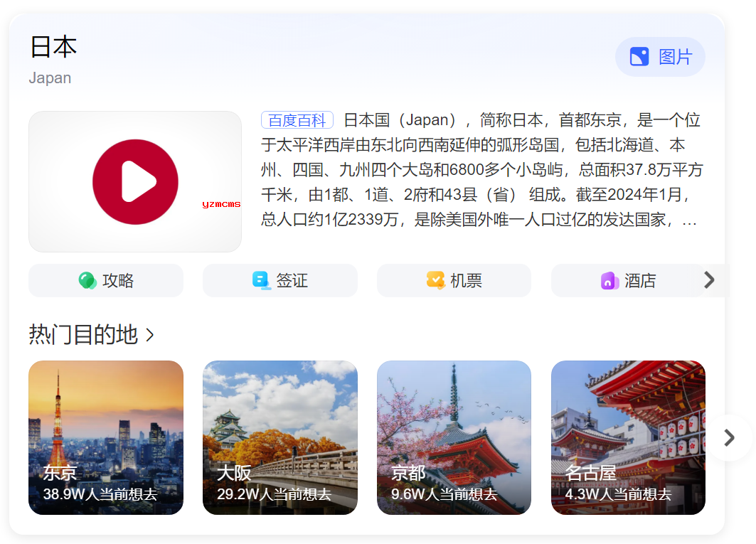Expand 热门目的地 section chevron
The height and width of the screenshot is (544, 756).
(x=150, y=335)
